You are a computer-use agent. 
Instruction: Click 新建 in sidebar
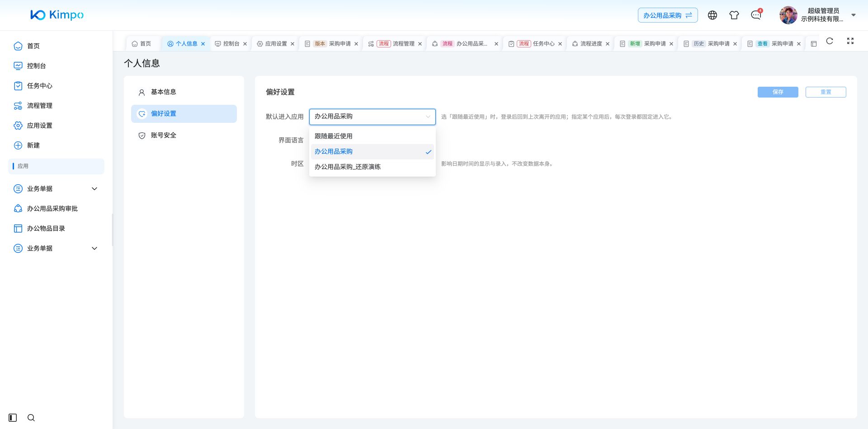point(57,145)
